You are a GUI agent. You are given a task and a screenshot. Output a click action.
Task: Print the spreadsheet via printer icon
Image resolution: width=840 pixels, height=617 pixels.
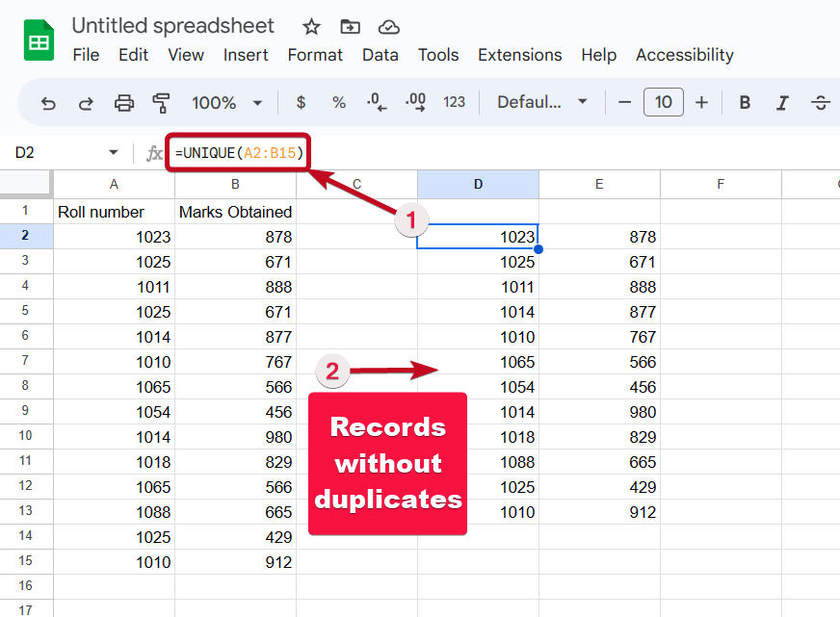pyautogui.click(x=123, y=103)
